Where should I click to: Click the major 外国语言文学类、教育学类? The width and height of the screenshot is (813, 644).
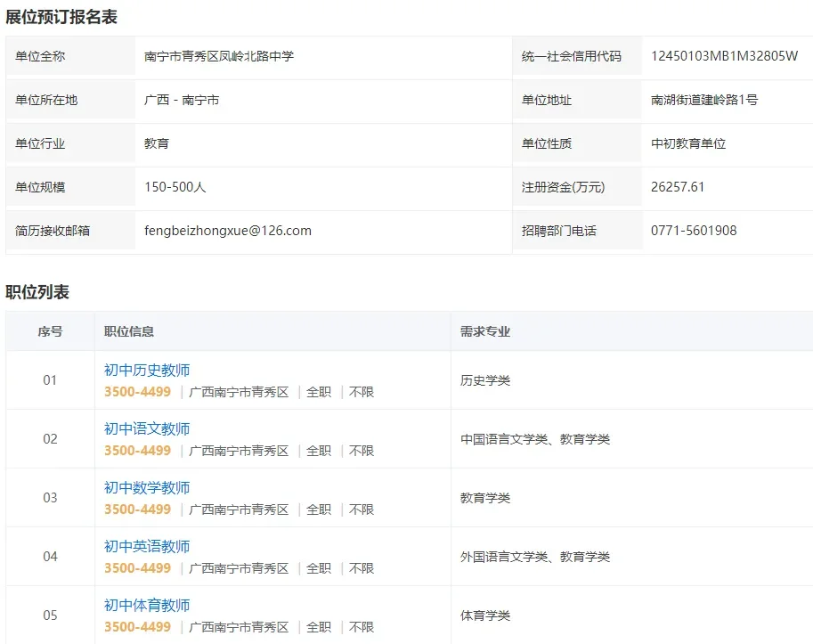[x=535, y=557]
